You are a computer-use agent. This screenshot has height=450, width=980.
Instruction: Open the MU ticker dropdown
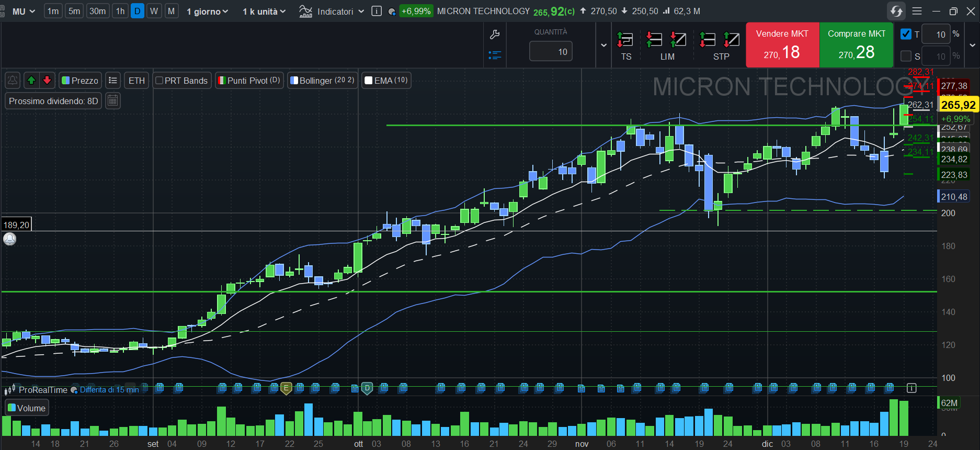click(x=23, y=11)
